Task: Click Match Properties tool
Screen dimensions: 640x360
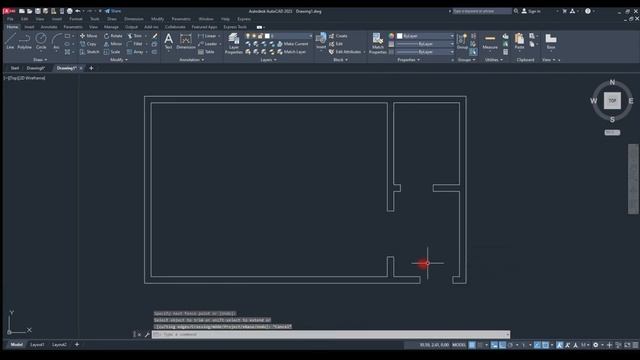Action: 378,43
